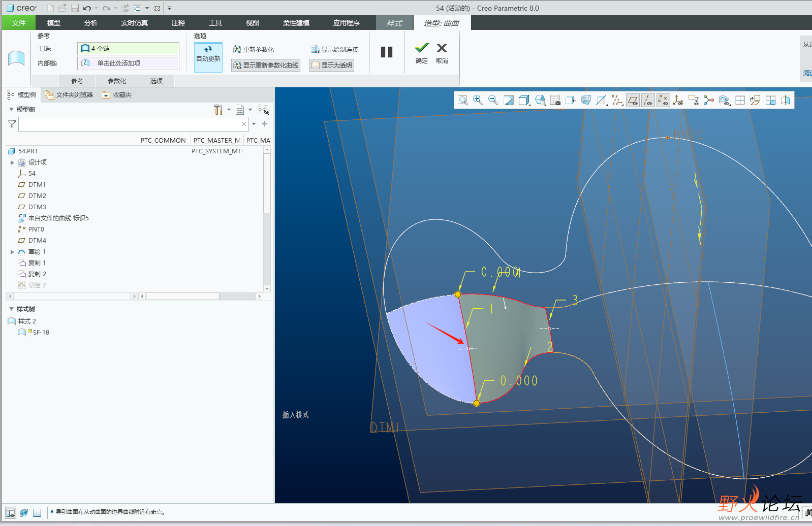Click the Pause feature button

pyautogui.click(x=387, y=52)
